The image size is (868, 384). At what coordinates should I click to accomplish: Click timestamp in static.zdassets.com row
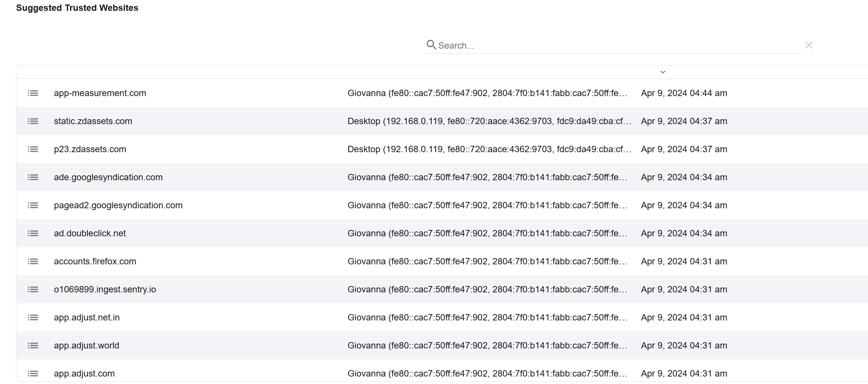[x=684, y=121]
